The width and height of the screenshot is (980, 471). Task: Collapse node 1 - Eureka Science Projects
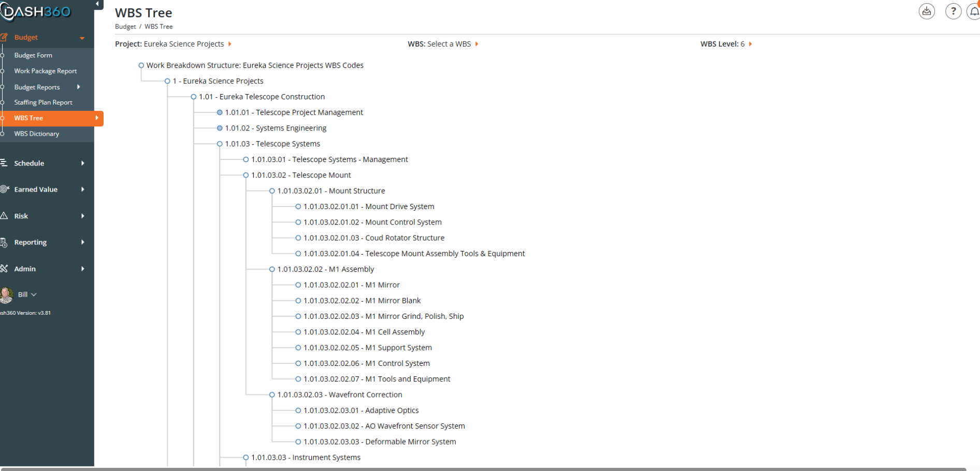click(167, 81)
